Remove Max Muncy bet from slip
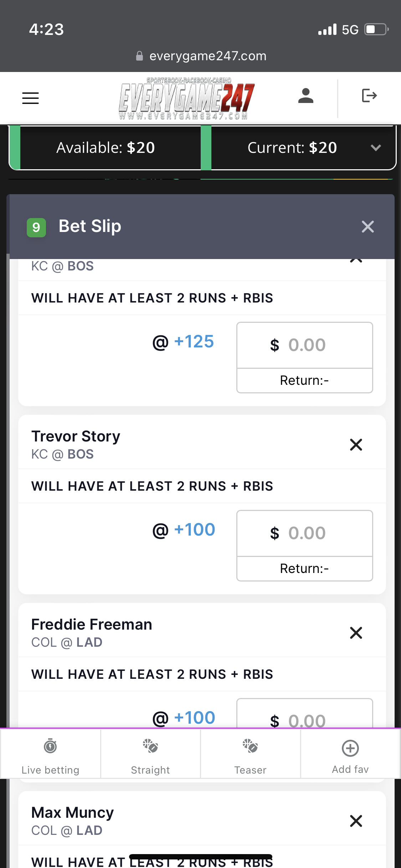The height and width of the screenshot is (868, 401). [356, 821]
